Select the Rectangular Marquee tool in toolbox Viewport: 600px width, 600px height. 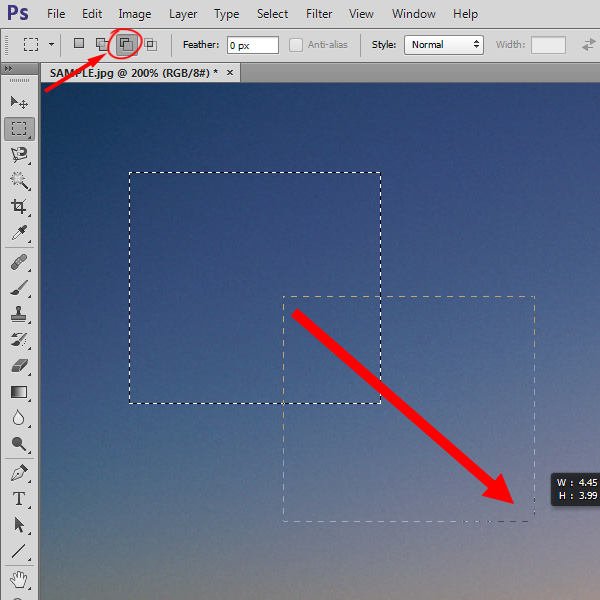(x=19, y=129)
